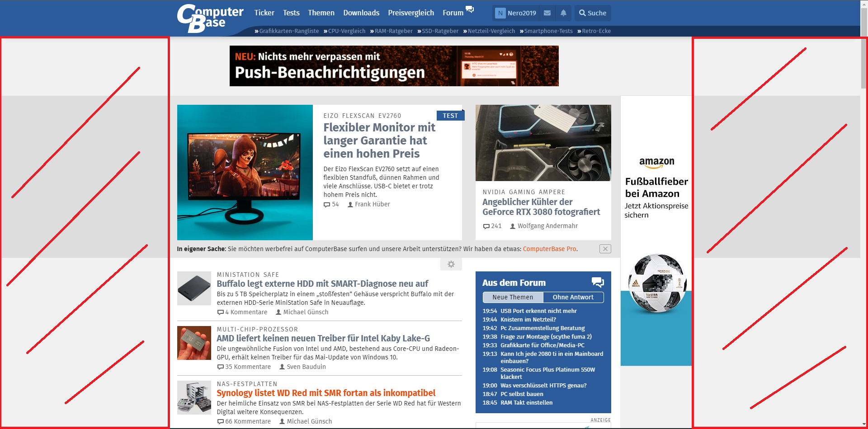Open forum thread 'USB Port erkennt nicht mehr'
868x429 pixels.
[538, 311]
